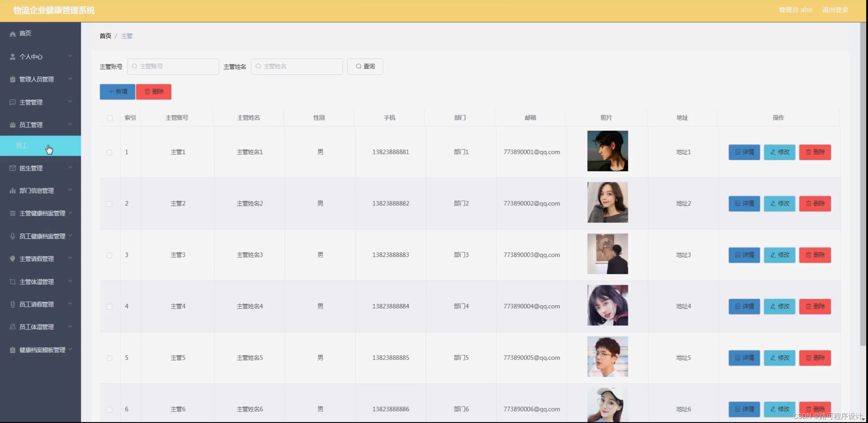868x423 pixels.
Task: Expand the 主管体温管理 chevron
Action: coord(70,281)
